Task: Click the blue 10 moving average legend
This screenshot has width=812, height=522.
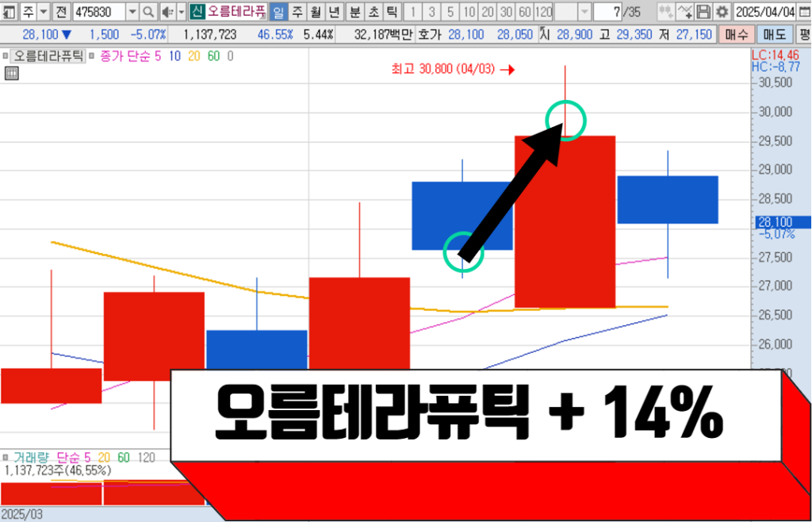Action: pos(175,56)
